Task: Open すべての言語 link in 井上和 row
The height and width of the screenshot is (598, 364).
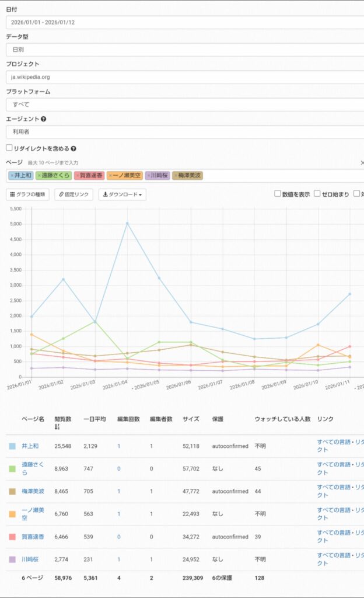Action: pos(334,441)
